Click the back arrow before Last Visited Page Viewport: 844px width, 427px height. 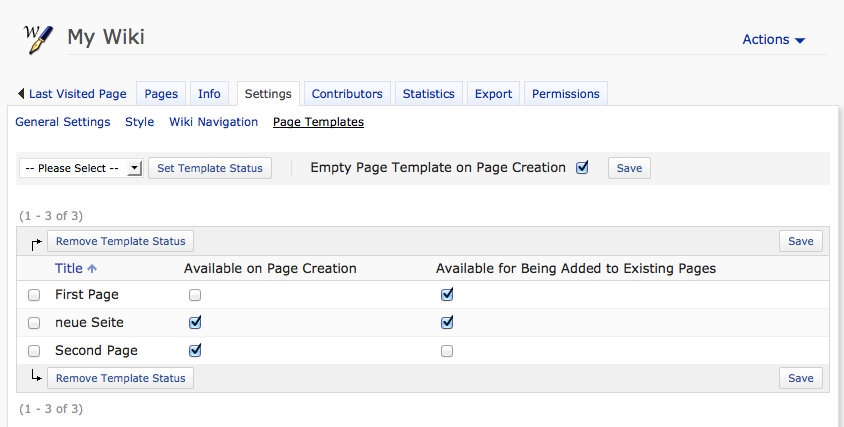pyautogui.click(x=21, y=94)
